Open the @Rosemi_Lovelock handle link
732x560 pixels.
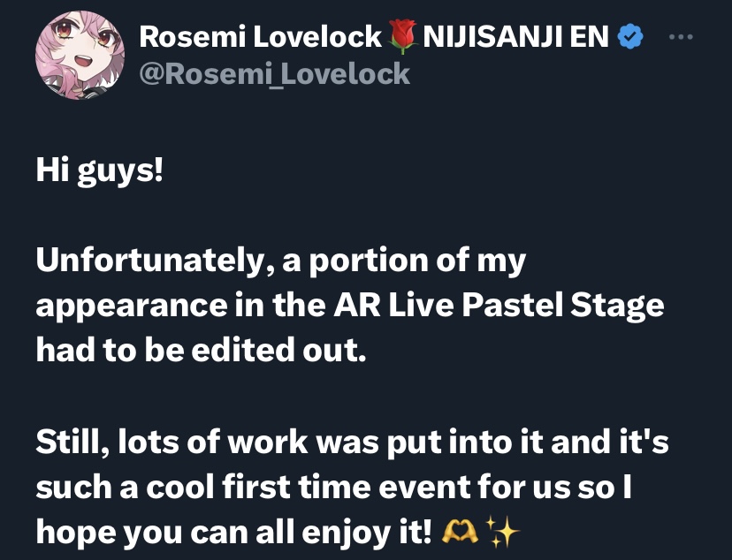point(275,72)
